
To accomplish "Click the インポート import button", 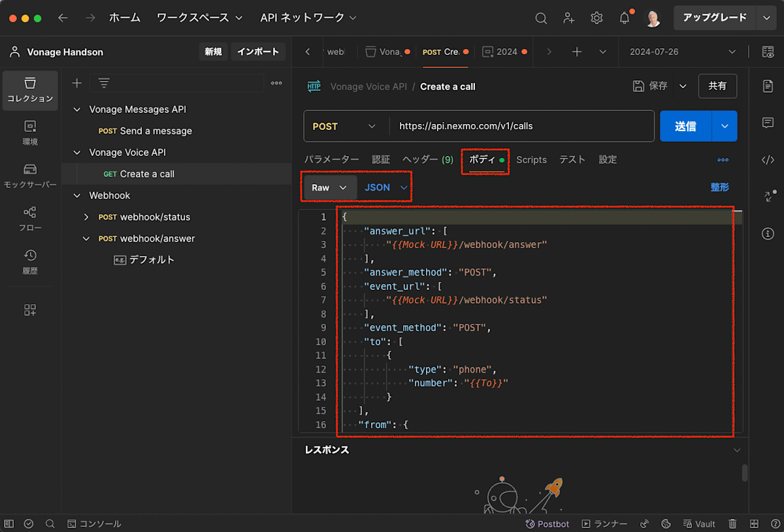I will tap(258, 52).
